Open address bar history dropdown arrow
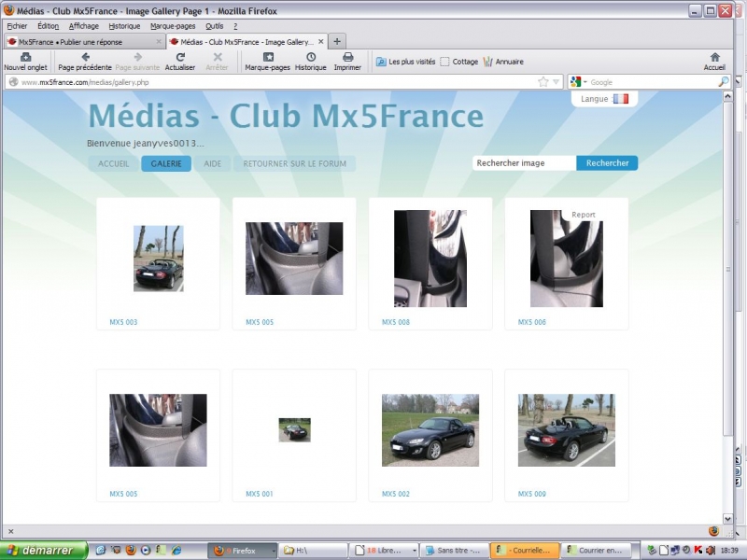This screenshot has height=560, width=747. coord(556,82)
